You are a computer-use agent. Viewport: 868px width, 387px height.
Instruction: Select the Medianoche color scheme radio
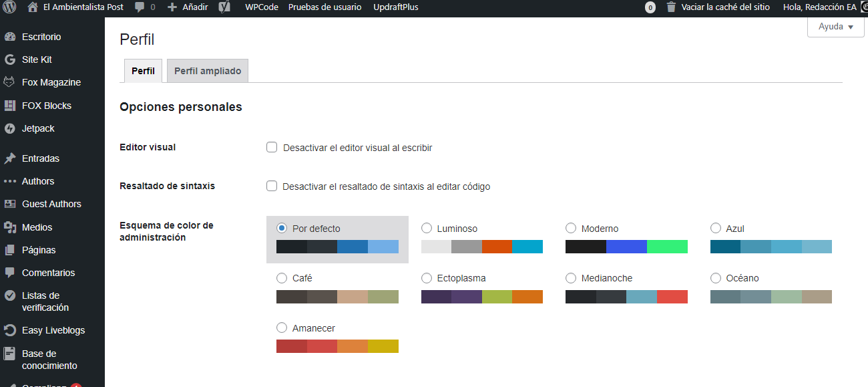(x=571, y=278)
